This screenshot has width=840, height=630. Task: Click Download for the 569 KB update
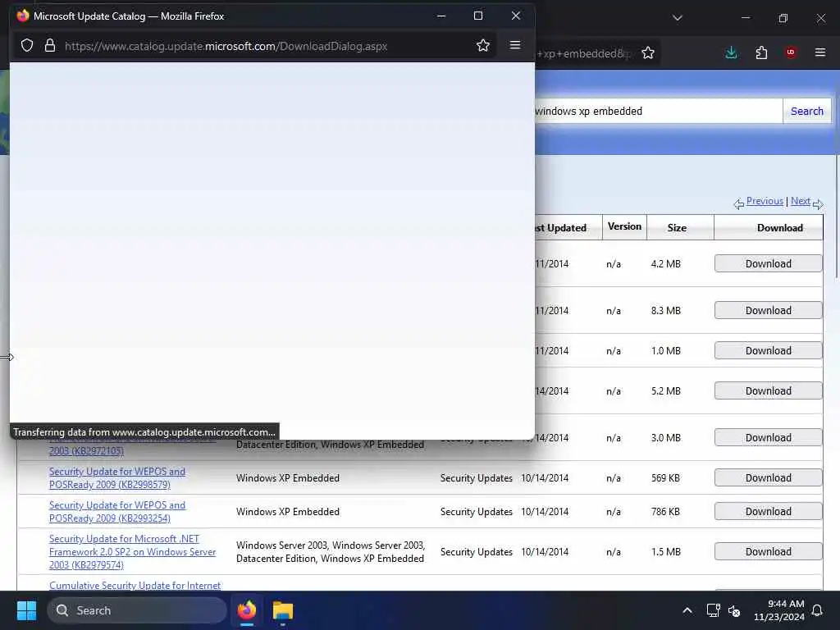click(x=768, y=478)
